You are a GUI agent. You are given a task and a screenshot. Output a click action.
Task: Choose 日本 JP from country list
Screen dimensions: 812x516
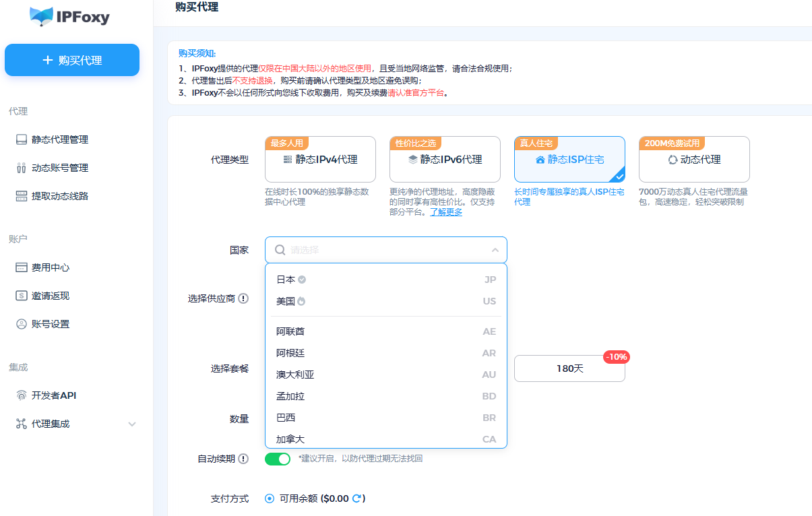point(386,280)
